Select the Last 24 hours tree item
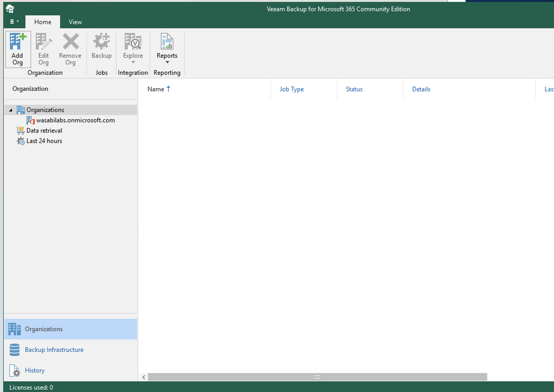The image size is (554, 392). pyautogui.click(x=44, y=141)
